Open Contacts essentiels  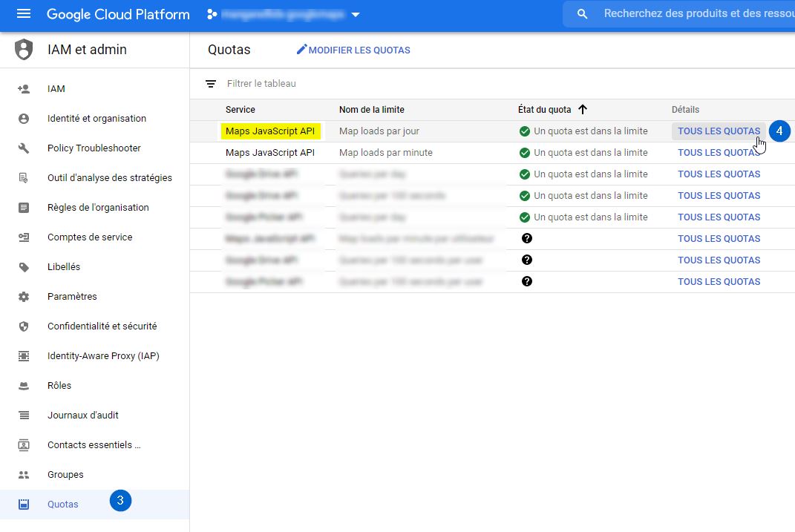click(94, 445)
